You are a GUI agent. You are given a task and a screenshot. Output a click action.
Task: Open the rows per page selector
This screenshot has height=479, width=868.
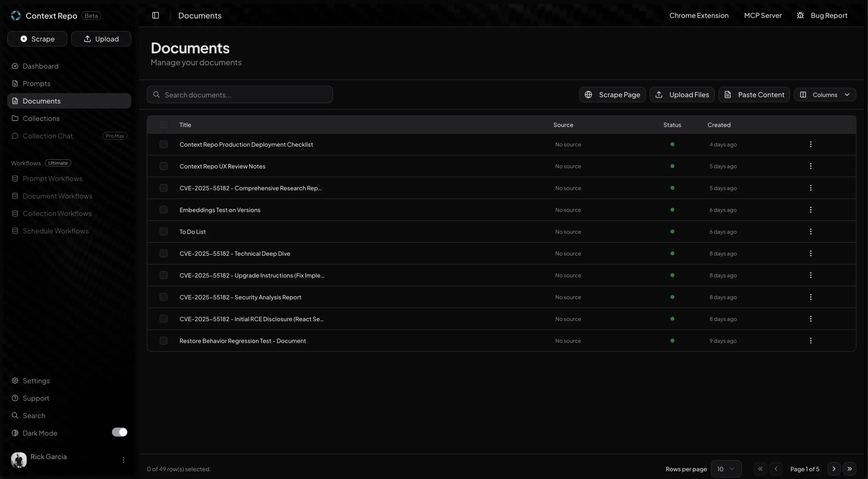[x=726, y=469]
